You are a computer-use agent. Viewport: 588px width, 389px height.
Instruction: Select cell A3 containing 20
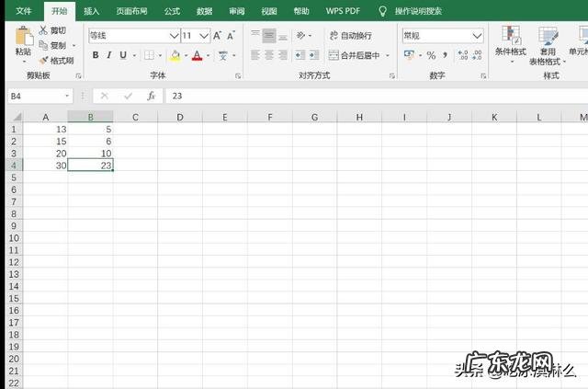tap(45, 154)
